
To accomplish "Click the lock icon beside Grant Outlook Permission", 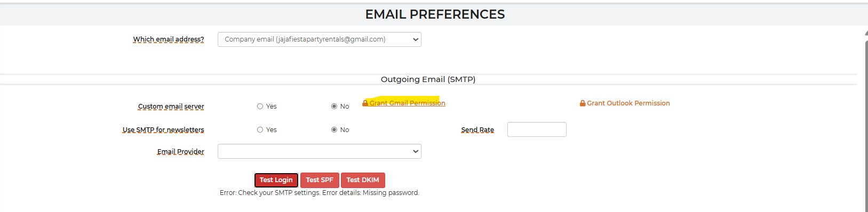I will [x=583, y=103].
